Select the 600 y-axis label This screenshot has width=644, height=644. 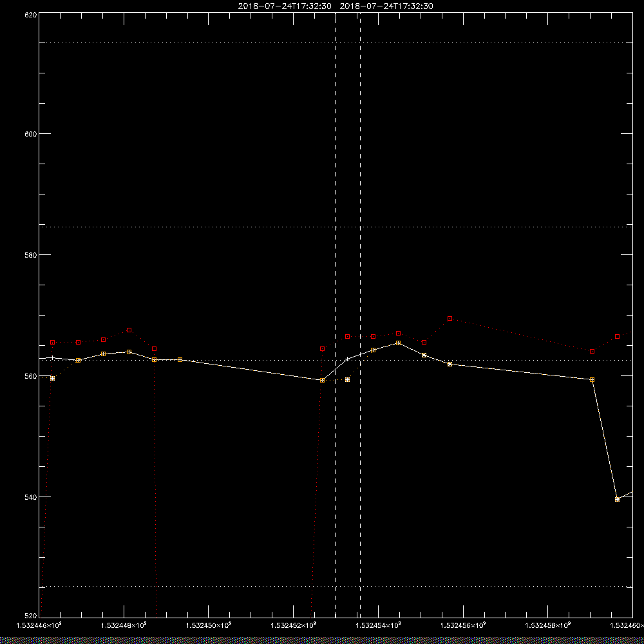31,134
